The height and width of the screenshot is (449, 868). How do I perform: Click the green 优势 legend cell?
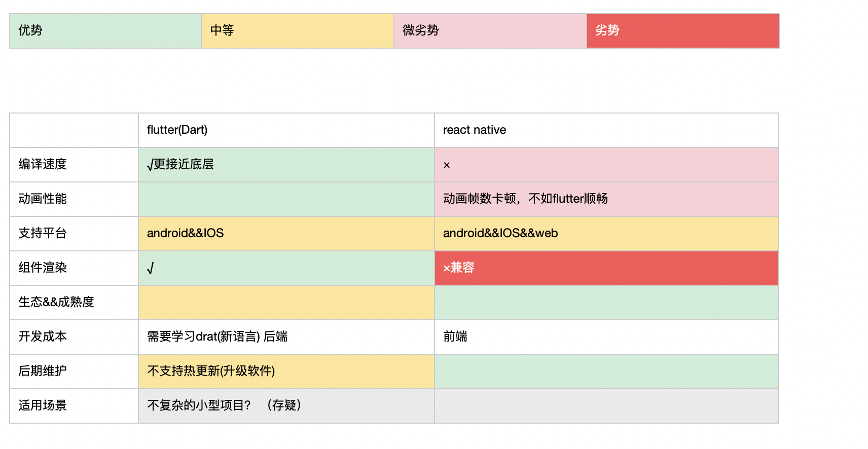point(105,31)
